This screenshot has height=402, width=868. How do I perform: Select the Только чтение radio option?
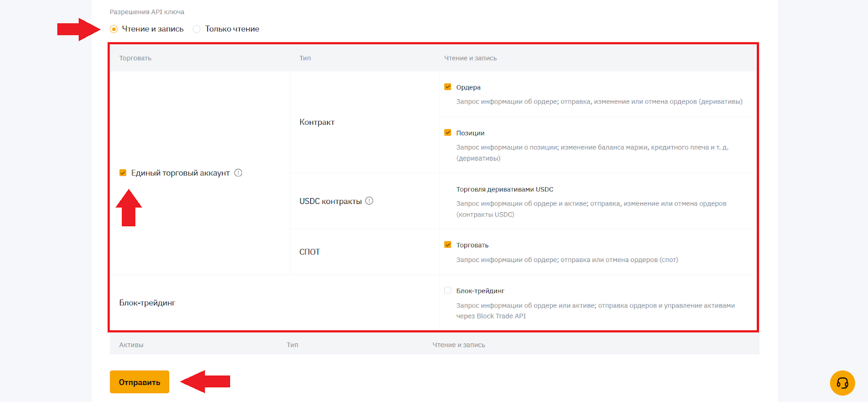[x=197, y=29]
